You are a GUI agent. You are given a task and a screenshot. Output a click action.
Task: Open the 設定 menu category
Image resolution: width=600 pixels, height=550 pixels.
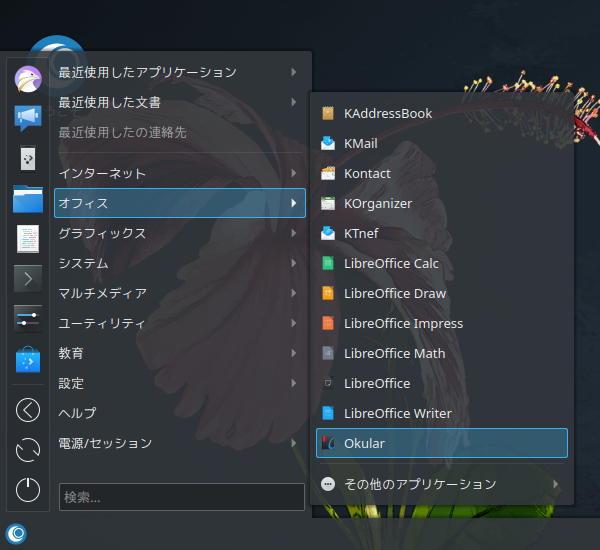[x=180, y=383]
